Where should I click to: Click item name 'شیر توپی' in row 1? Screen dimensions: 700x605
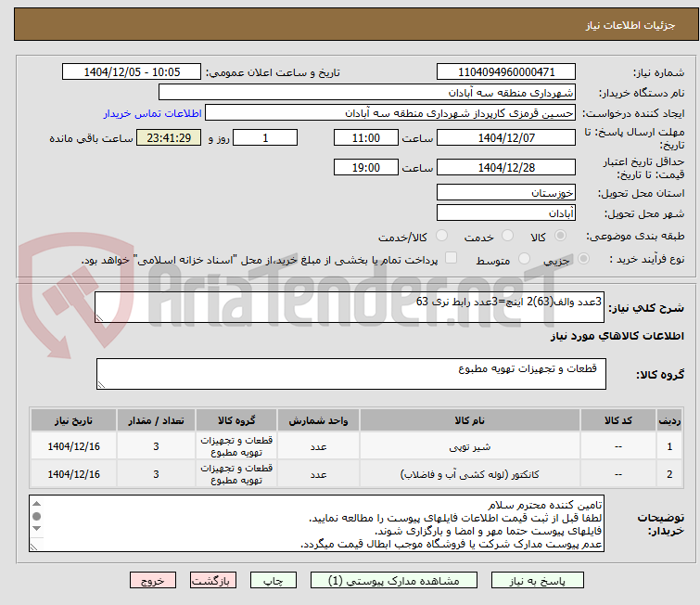[x=470, y=447]
